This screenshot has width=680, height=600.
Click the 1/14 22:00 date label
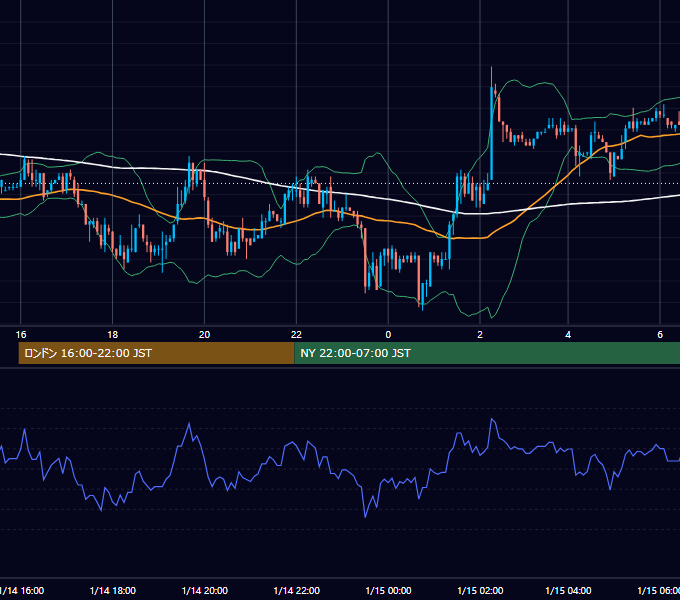point(297,590)
